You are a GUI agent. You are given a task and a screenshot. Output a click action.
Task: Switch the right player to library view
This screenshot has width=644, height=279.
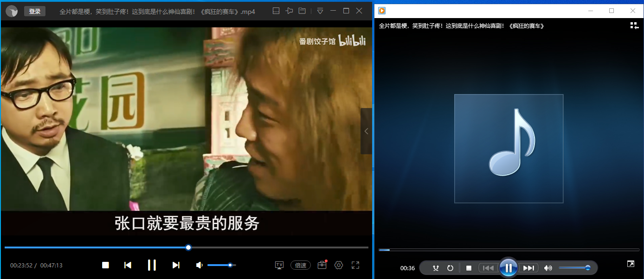tap(634, 25)
